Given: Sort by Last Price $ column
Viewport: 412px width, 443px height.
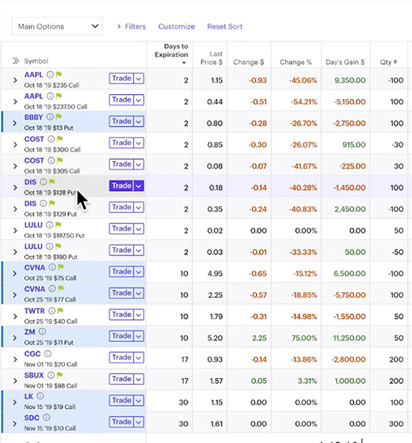Looking at the screenshot, I should pyautogui.click(x=211, y=58).
